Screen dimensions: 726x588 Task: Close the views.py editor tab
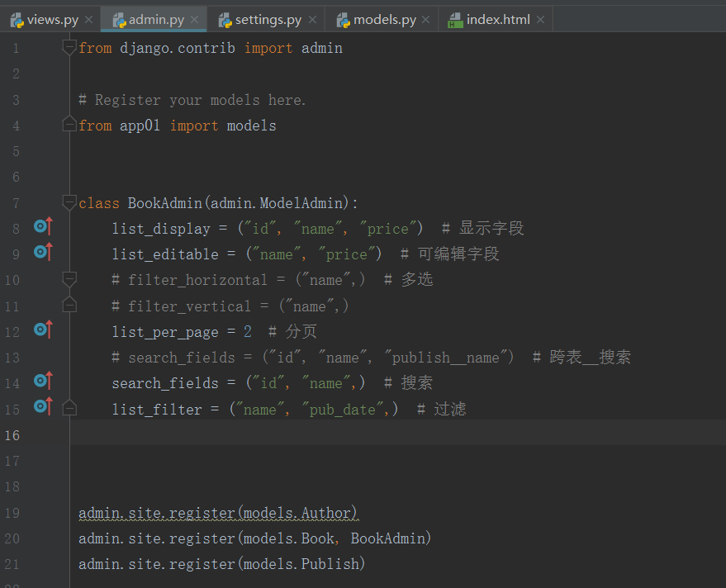click(89, 20)
